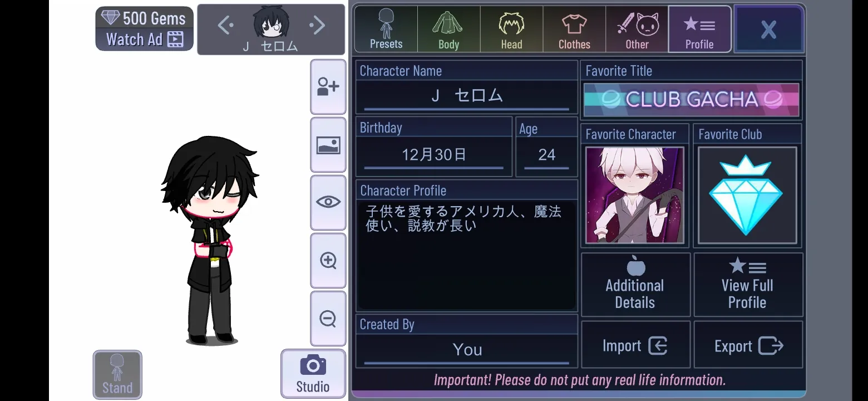Screen dimensions: 868x401
Task: Open Additional Details
Action: coord(635,285)
